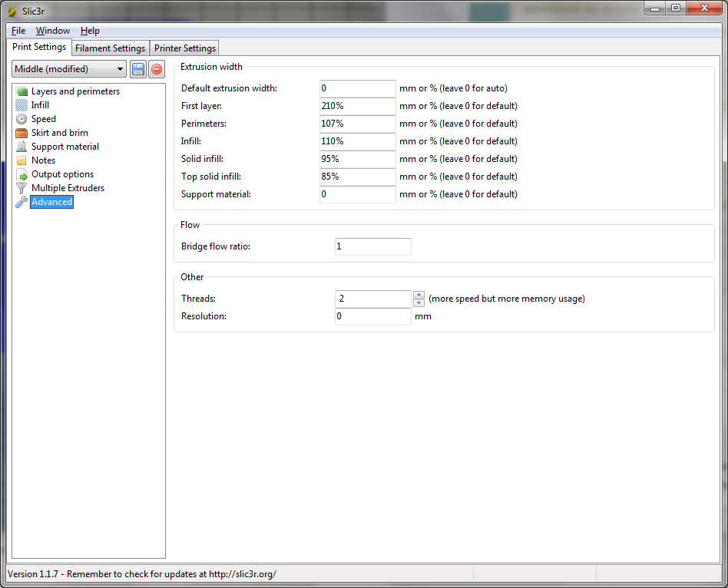
Task: Open the File menu
Action: point(18,31)
